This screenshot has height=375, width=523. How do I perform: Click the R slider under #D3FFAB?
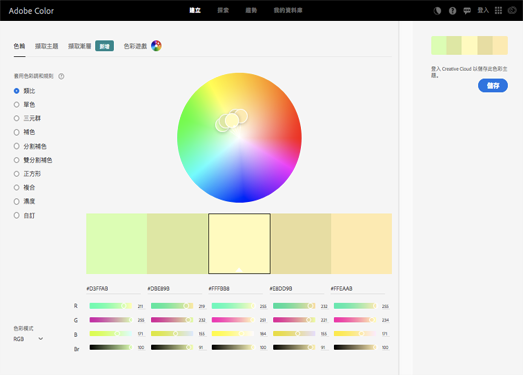(110, 306)
